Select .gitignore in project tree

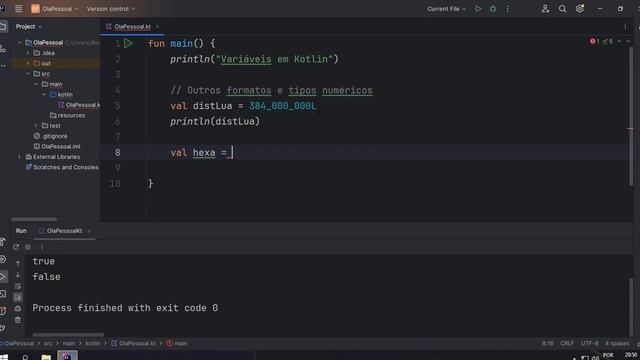pyautogui.click(x=51, y=136)
